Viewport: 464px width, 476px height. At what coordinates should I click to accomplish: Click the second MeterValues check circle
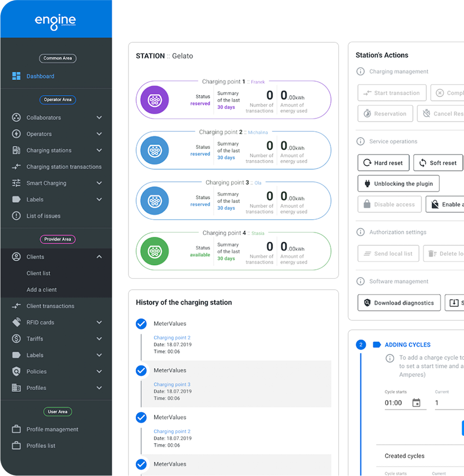(141, 371)
